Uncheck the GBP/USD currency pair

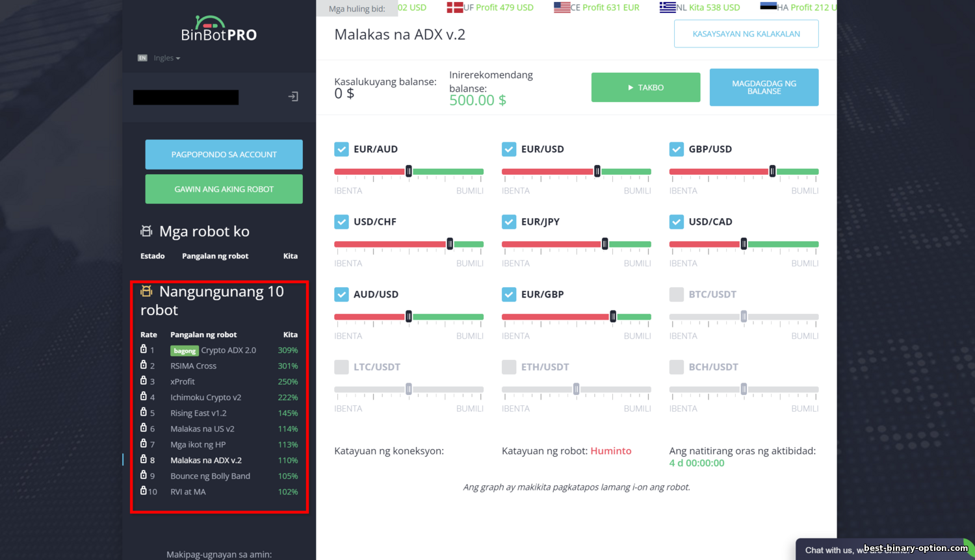[677, 149]
